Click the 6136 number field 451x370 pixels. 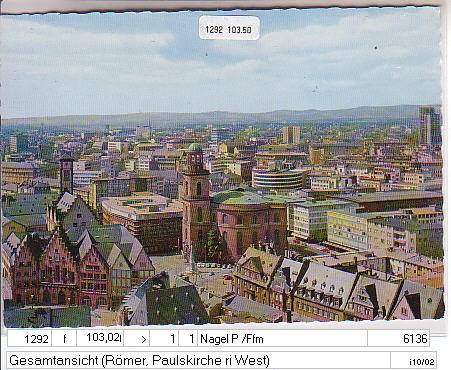[x=398, y=339]
